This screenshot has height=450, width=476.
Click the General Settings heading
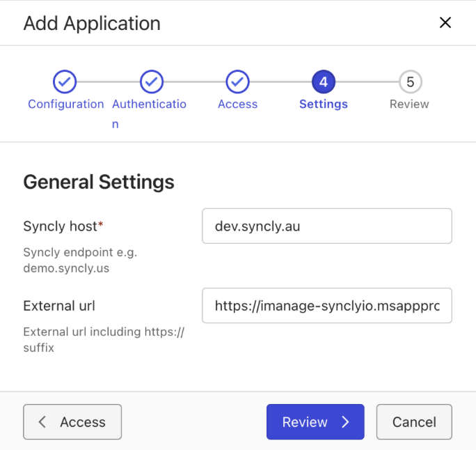[99, 182]
